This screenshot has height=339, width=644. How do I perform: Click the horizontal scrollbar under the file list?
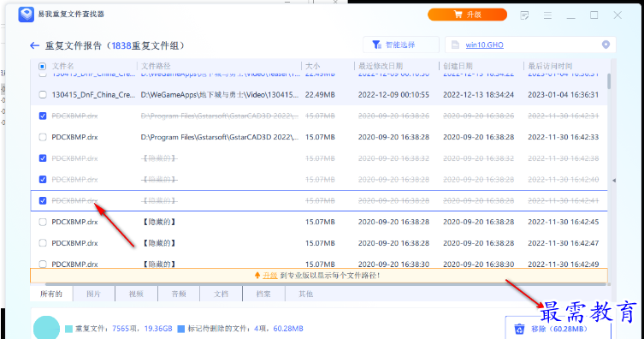click(x=324, y=284)
